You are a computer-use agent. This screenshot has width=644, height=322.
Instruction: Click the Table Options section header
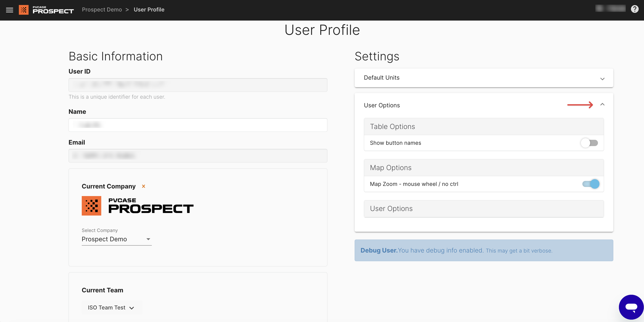coord(484,127)
